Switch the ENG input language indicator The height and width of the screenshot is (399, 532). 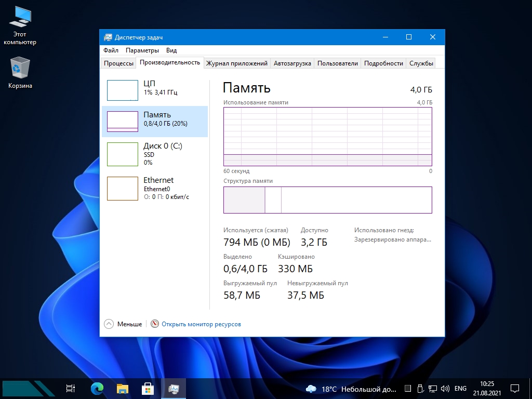click(x=460, y=389)
